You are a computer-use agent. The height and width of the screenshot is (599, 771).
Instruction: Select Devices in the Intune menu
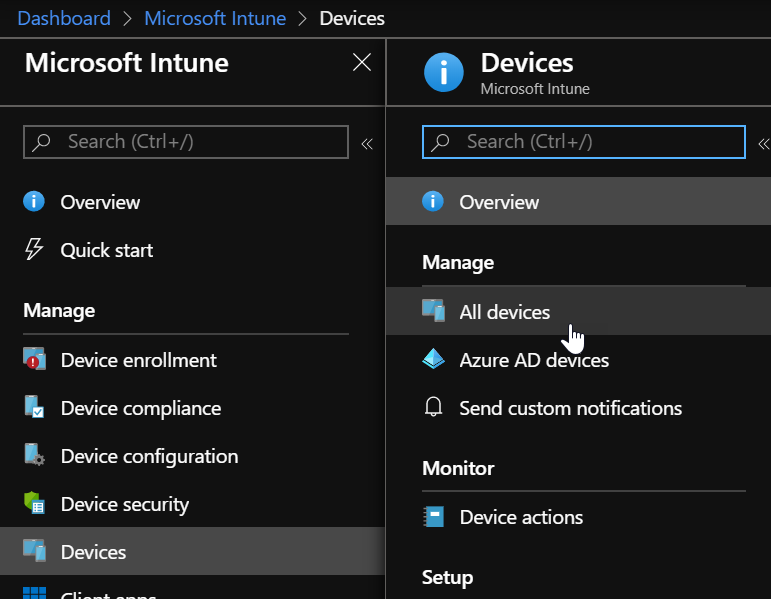93,552
